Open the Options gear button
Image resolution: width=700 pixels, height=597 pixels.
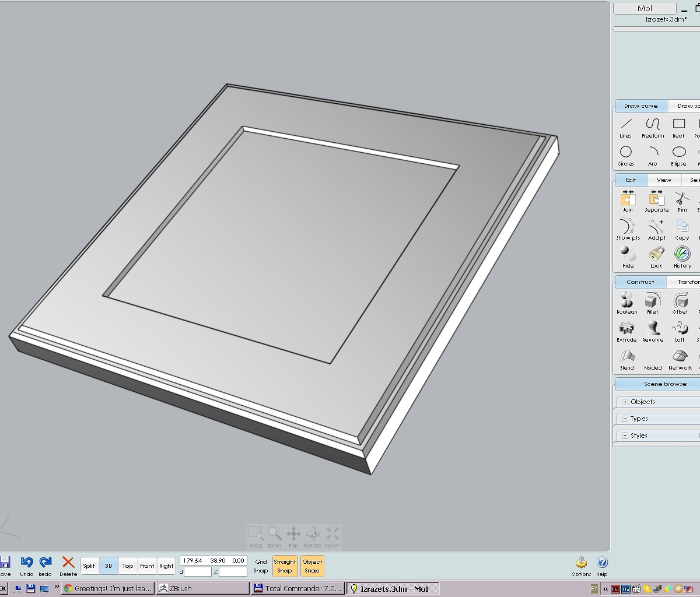[x=581, y=566]
